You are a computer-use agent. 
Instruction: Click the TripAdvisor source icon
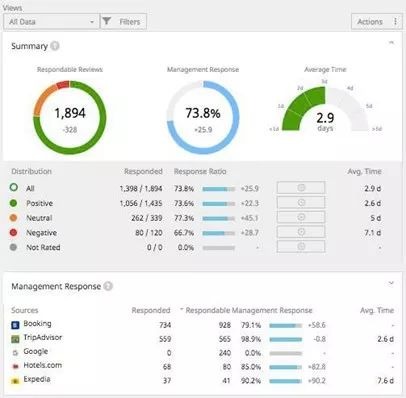point(15,339)
